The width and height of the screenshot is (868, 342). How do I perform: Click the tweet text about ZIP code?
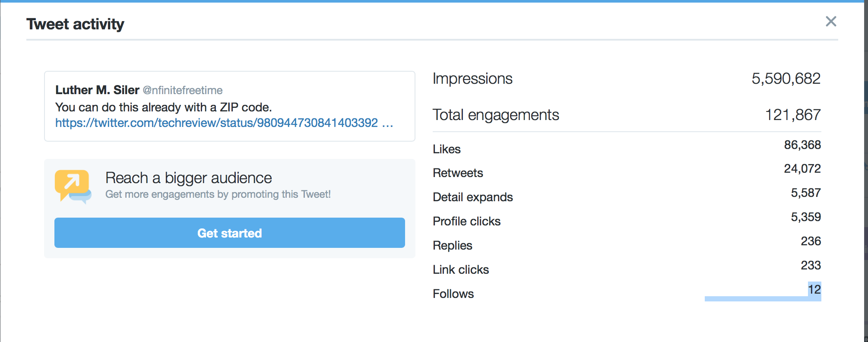coord(163,107)
